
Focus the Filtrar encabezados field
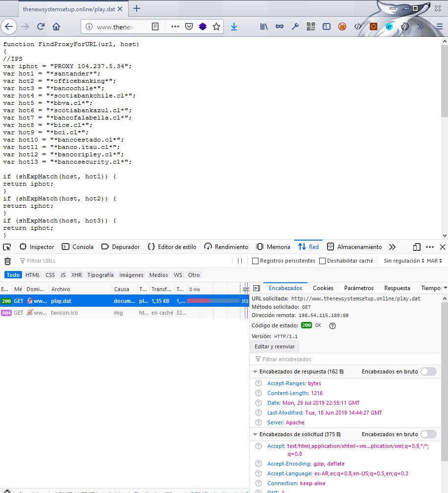346,359
